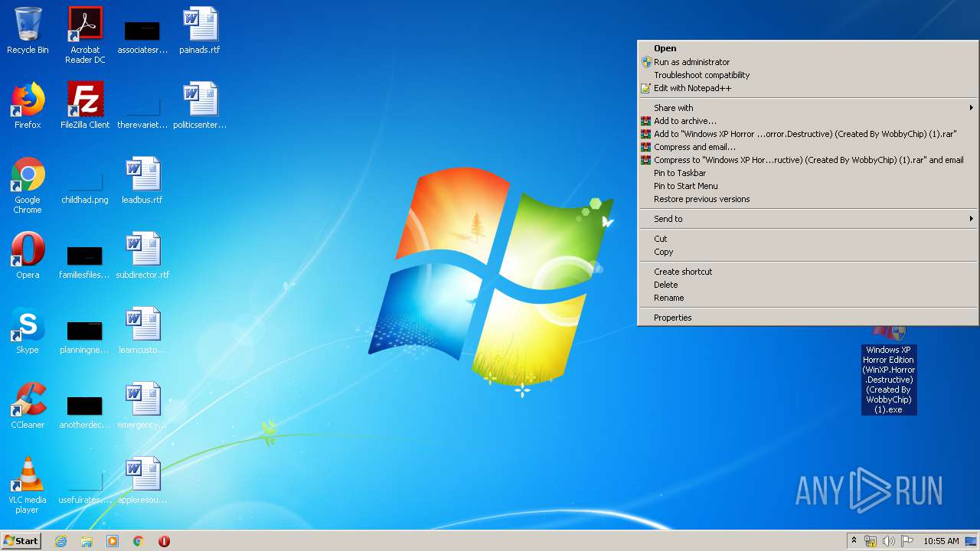Choose Edit with Notepad++
This screenshot has width=980, height=551.
(x=808, y=88)
